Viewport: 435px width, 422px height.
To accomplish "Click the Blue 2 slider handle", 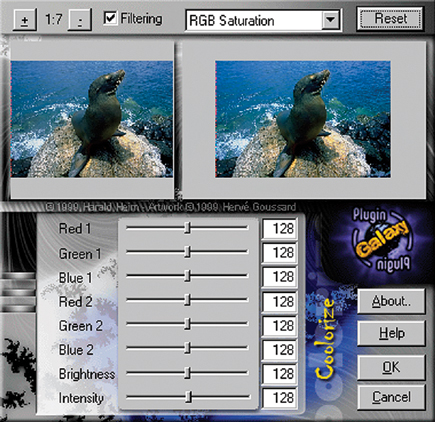I will (x=188, y=348).
